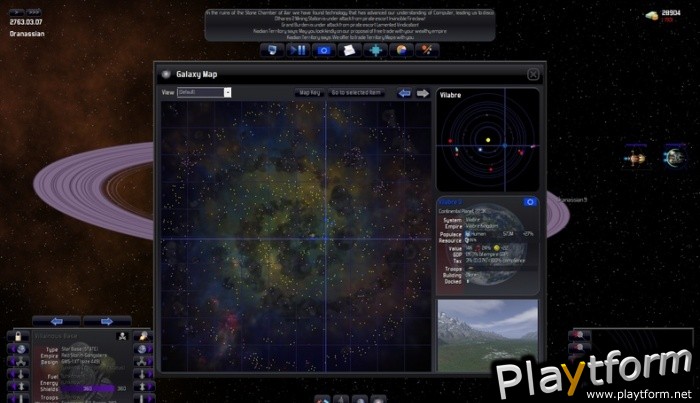Viewport: 700px width, 403px height.
Task: Toggle the play/pause game control
Action: [x=297, y=50]
